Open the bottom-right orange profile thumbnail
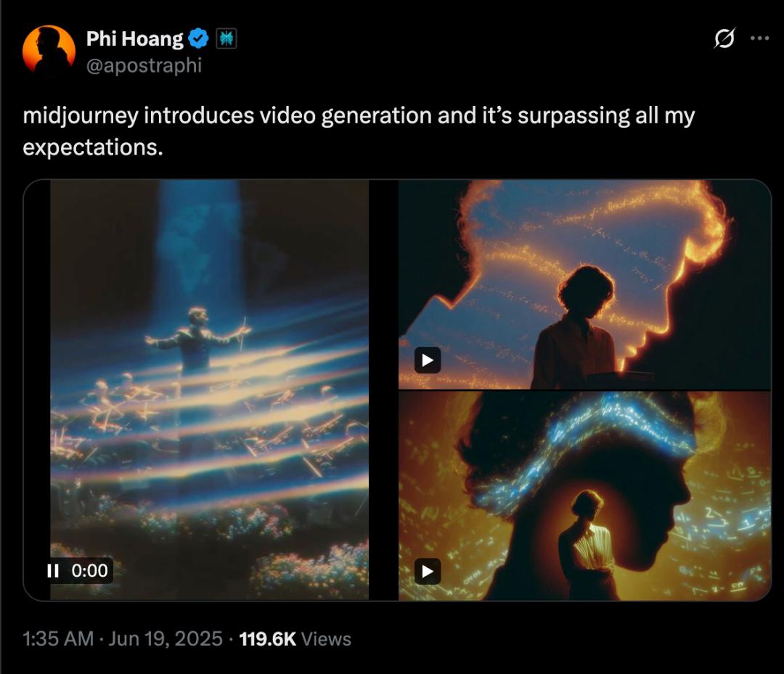This screenshot has width=784, height=674. click(x=584, y=496)
